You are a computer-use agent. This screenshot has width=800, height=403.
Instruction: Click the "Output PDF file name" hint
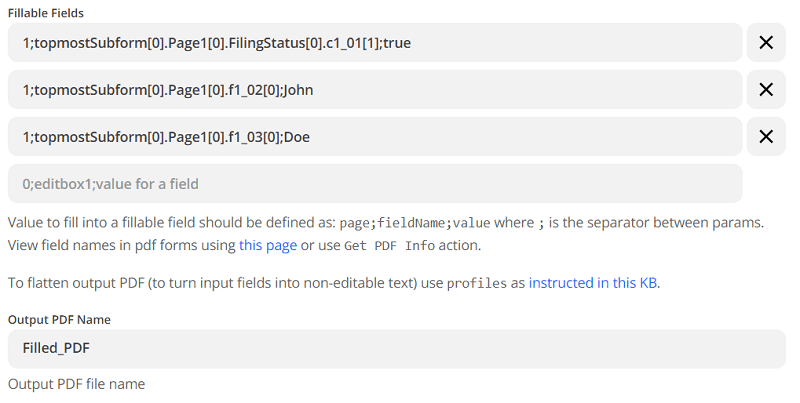[76, 384]
